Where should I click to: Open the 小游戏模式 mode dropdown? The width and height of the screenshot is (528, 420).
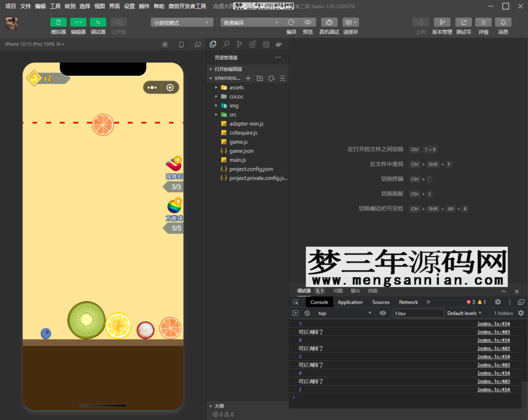point(182,23)
